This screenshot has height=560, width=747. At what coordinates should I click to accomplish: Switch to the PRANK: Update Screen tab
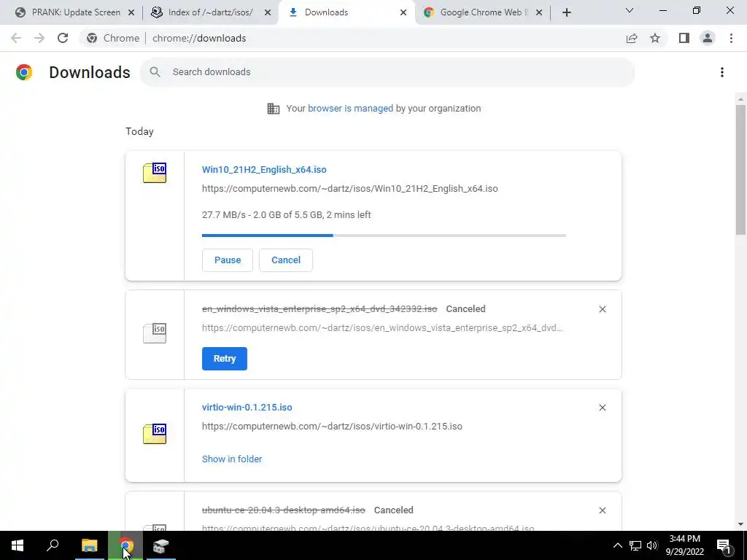[76, 12]
